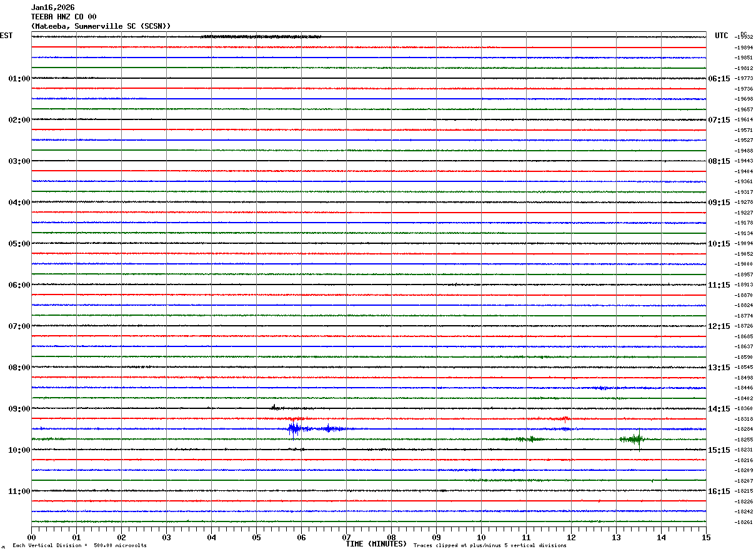Click the 08:00 EST row label
Image resolution: width=756 pixels, height=554 pixels.
(x=19, y=368)
